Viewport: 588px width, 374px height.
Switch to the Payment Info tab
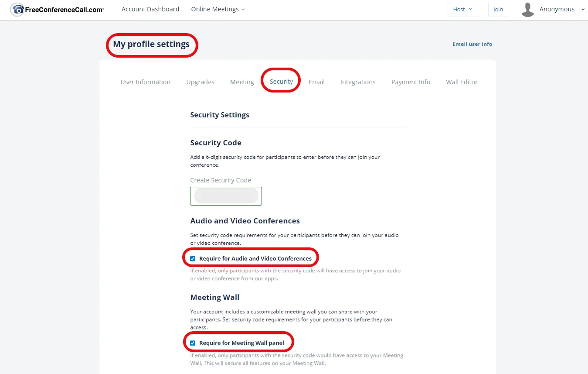411,82
